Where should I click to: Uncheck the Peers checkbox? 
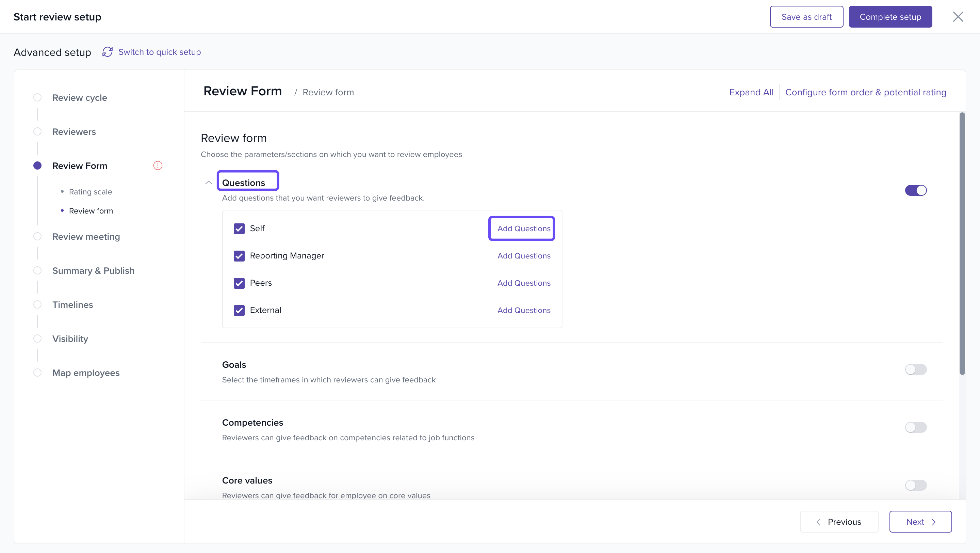[x=239, y=283]
